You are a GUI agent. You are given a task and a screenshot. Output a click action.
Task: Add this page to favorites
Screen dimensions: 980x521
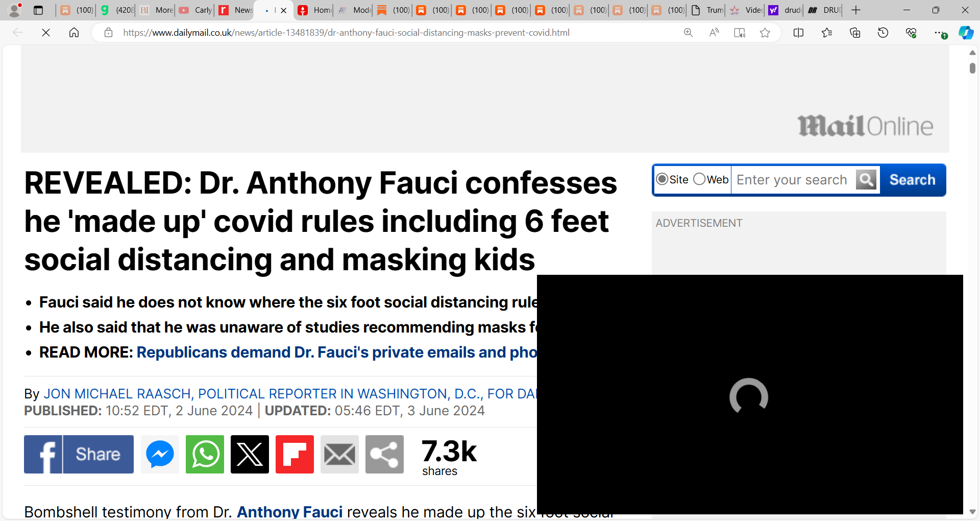pos(765,33)
